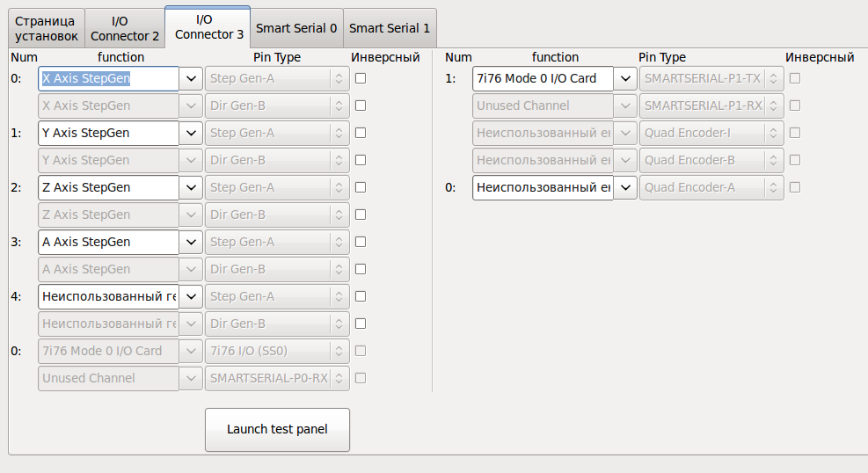Click the Y Axis StepGen function field
The width and height of the screenshot is (868, 473).
click(x=108, y=133)
